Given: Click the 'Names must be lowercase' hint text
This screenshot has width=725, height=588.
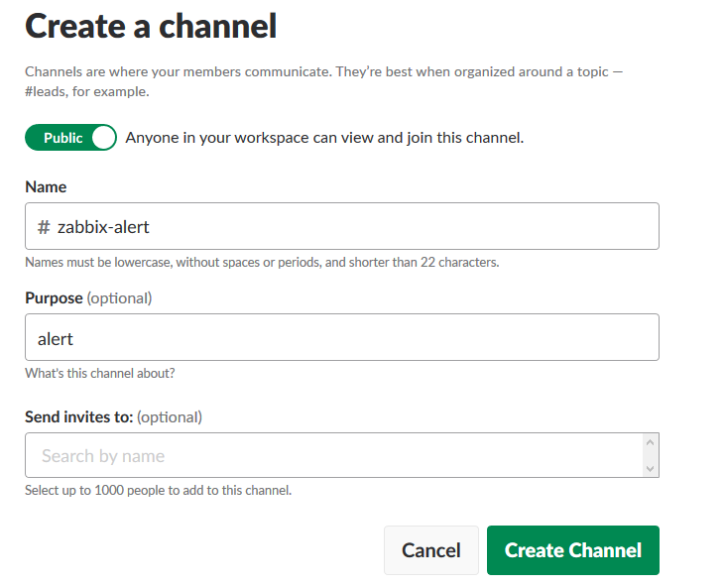Looking at the screenshot, I should [x=262, y=262].
